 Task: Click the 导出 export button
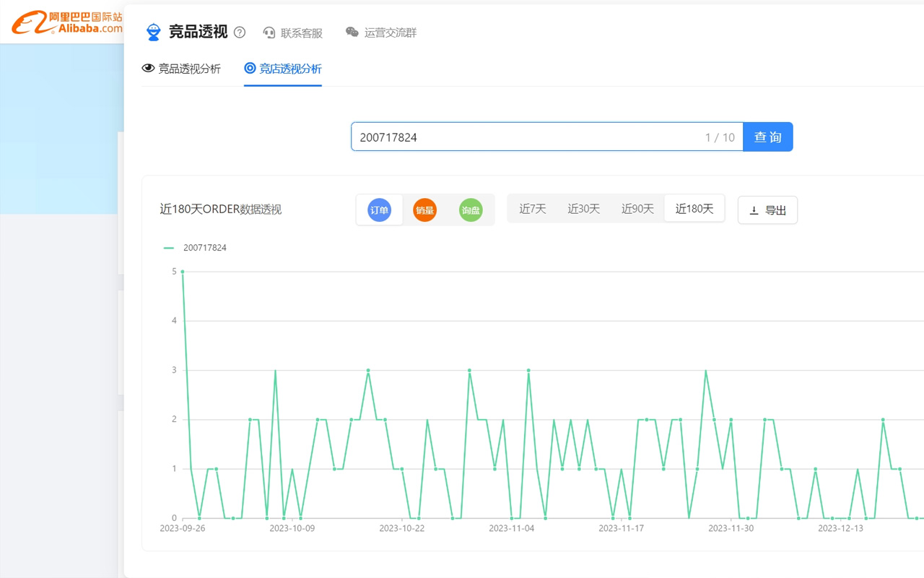pos(767,210)
